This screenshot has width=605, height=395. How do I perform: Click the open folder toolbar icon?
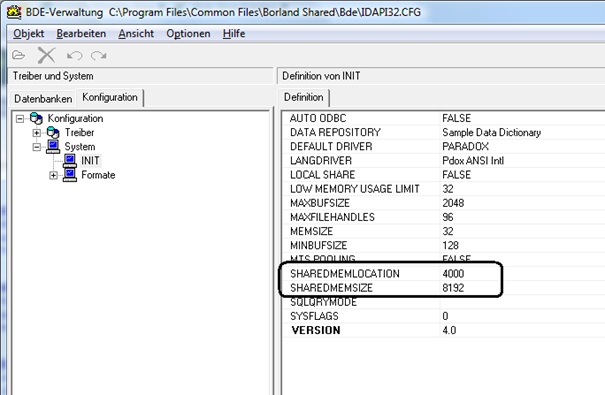coord(19,56)
